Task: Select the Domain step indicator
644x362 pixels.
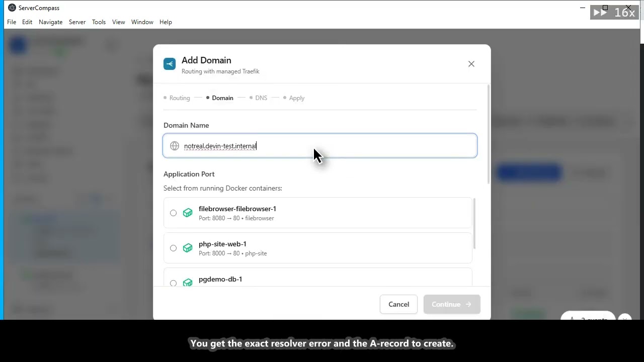Action: coord(220,98)
